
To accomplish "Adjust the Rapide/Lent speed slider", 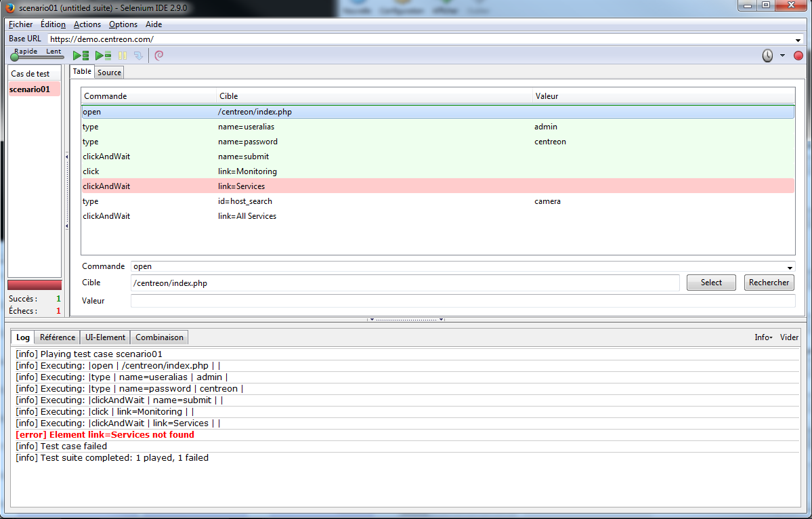I will [14, 57].
